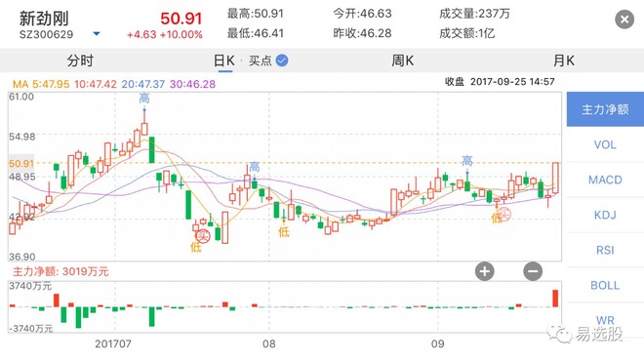
Task: Click the 09 date axis label
Action: click(438, 343)
